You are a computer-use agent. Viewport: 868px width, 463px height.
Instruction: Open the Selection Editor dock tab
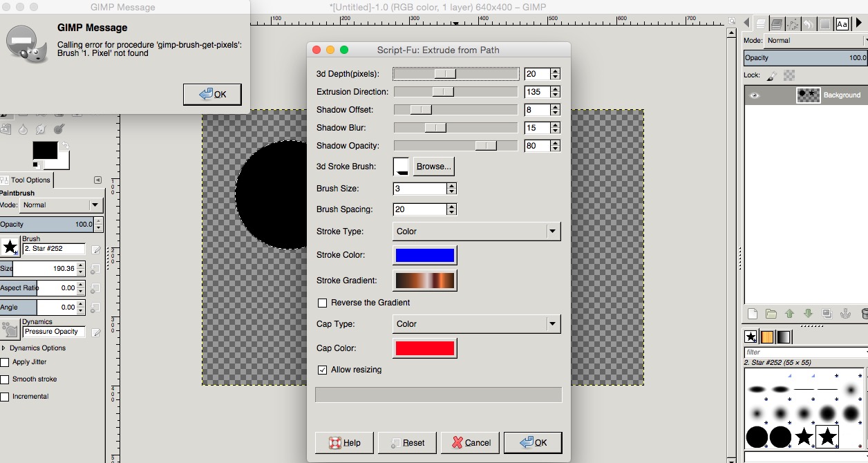point(825,23)
